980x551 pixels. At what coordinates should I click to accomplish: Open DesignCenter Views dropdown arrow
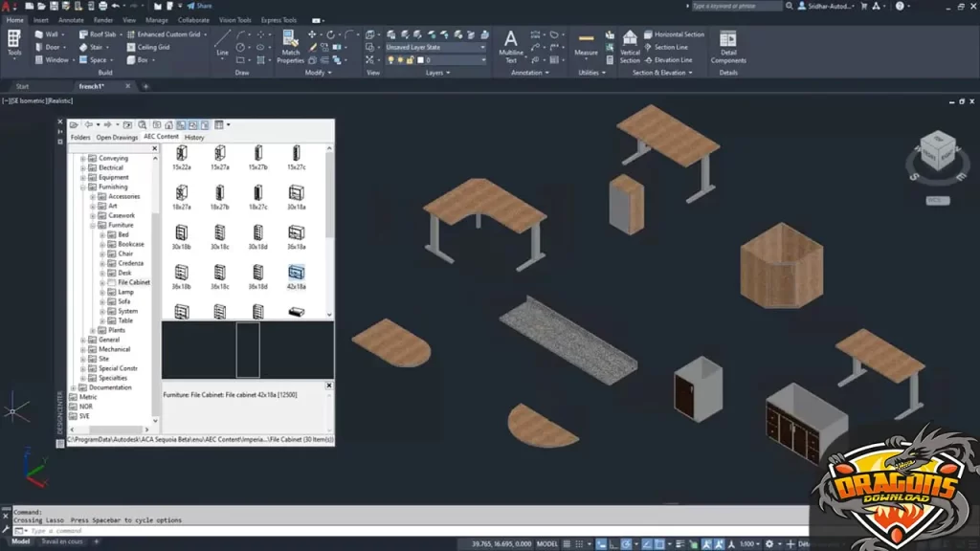point(228,125)
